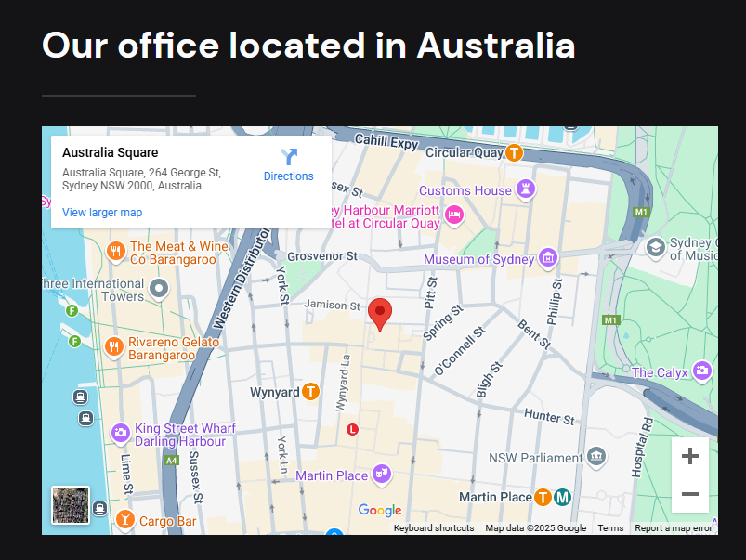Click the Australia Square title text

click(x=110, y=152)
